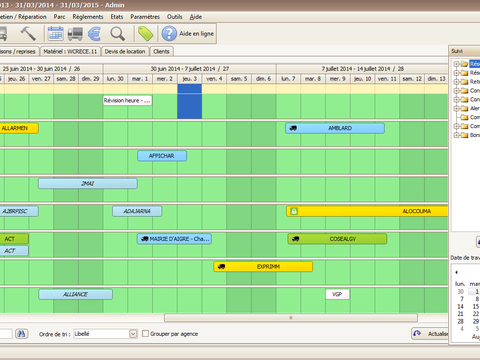Click the horizontal planning scrollbar
This screenshot has height=360, width=480.
click(x=291, y=318)
